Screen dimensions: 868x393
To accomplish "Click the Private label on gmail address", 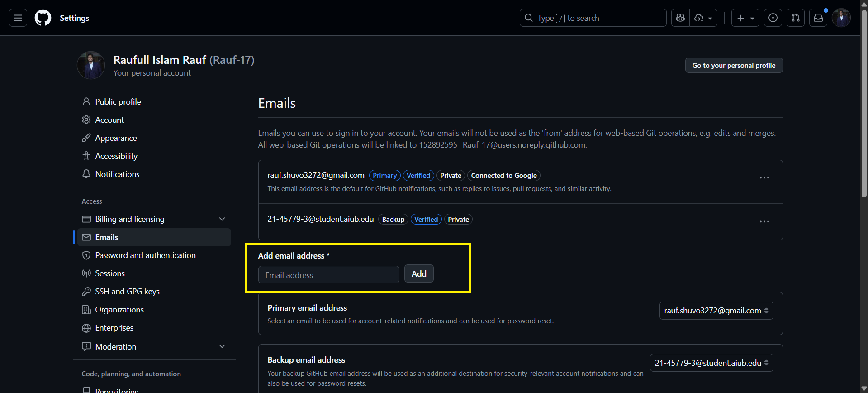I will tap(451, 176).
